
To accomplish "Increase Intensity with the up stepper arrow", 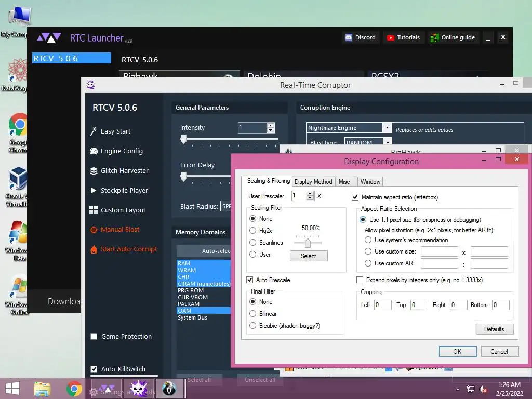I will click(270, 125).
